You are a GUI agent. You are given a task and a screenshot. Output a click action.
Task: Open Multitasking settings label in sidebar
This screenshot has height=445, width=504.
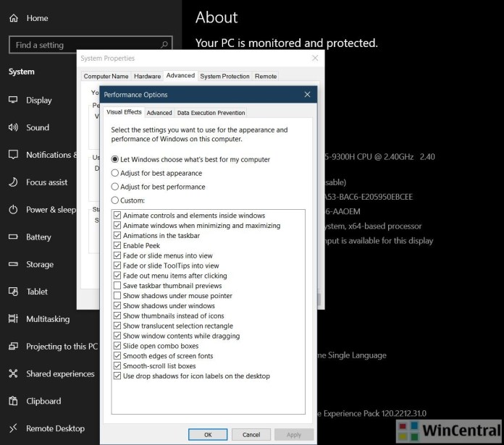(x=48, y=319)
